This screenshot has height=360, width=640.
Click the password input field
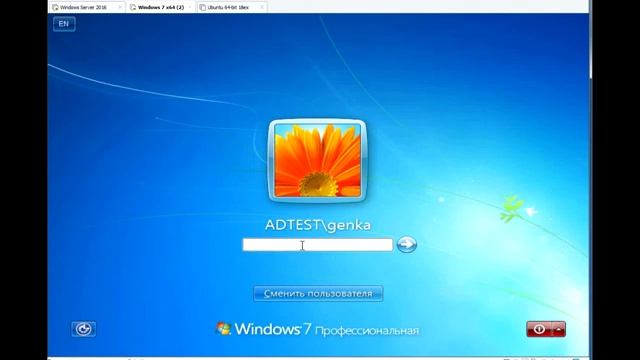coord(318,245)
